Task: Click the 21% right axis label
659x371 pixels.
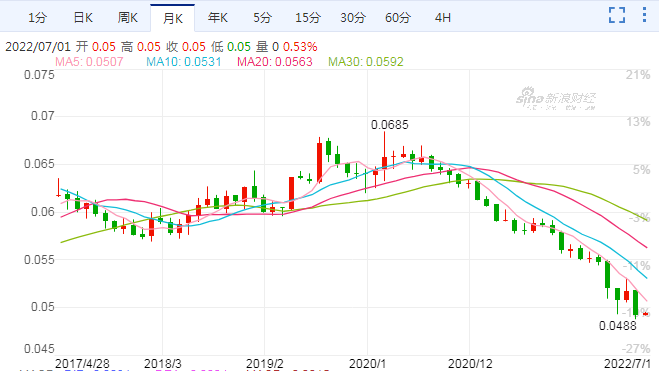Action: click(638, 75)
